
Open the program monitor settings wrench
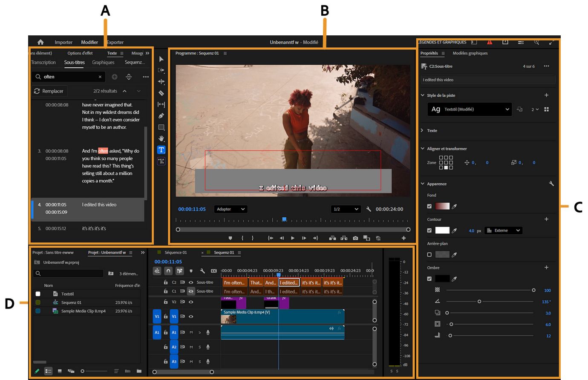point(368,209)
